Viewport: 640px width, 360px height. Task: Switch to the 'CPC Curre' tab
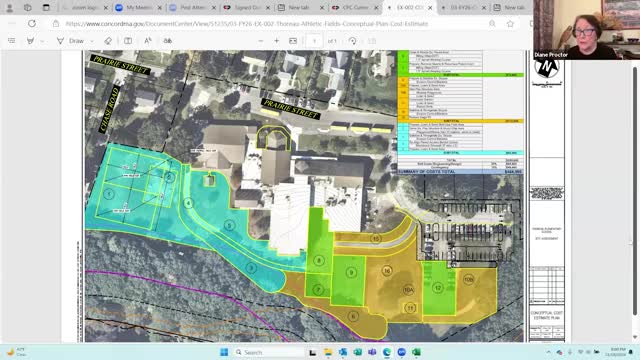tap(355, 7)
